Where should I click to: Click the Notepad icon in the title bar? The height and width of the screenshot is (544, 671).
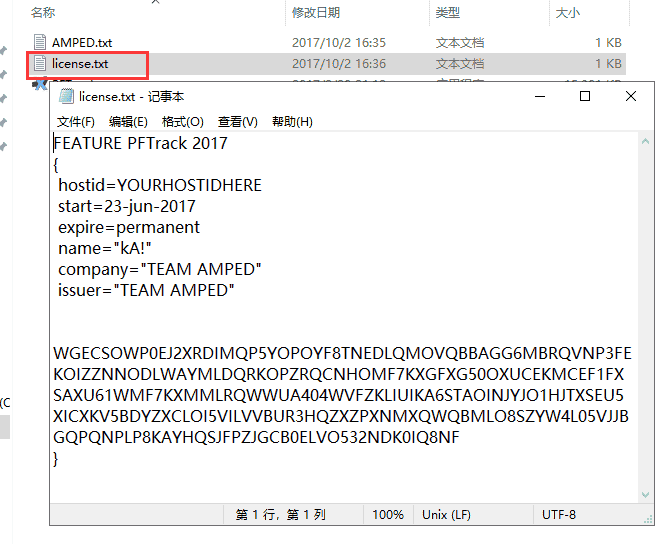[66, 96]
